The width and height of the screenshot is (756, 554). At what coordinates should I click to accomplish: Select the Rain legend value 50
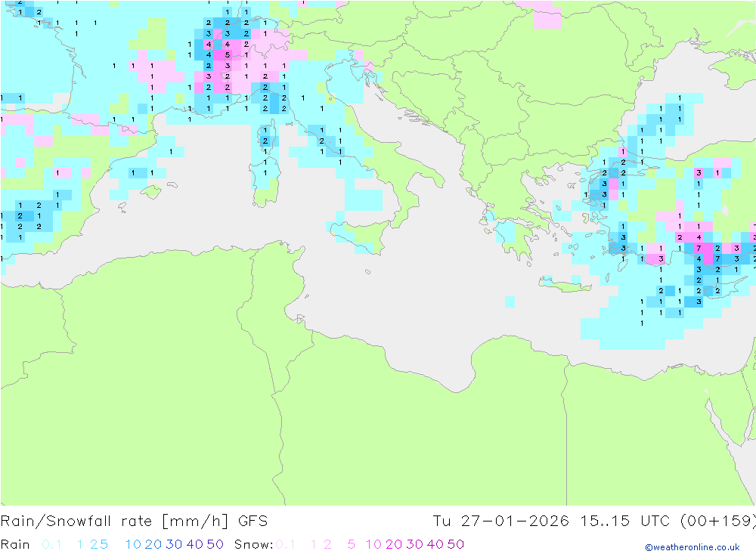click(215, 544)
